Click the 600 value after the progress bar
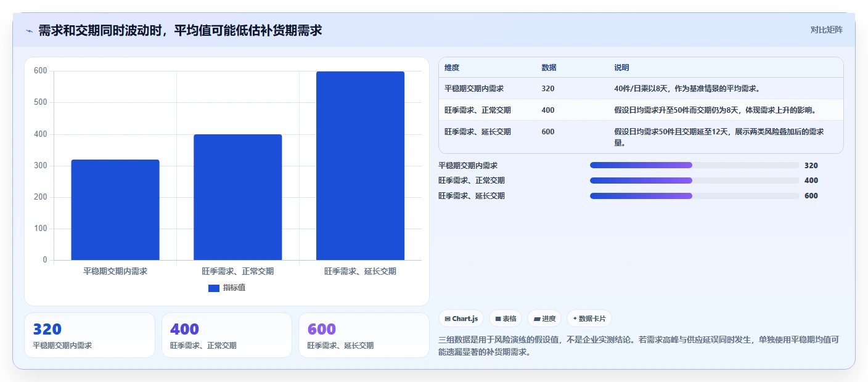 click(x=811, y=196)
